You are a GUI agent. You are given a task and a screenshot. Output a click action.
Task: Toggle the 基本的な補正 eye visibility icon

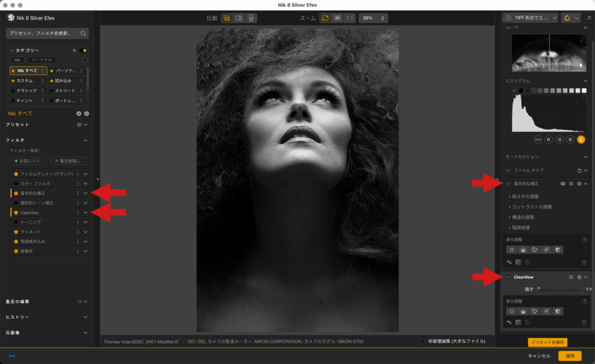tap(562, 183)
